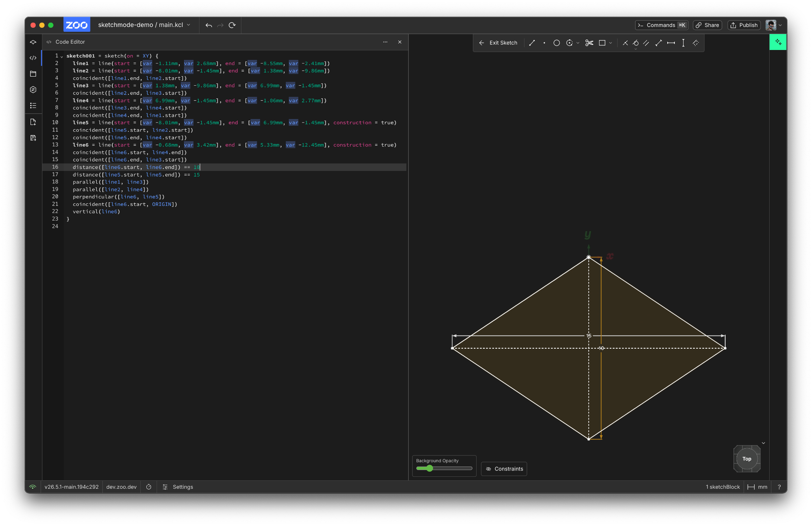The width and height of the screenshot is (812, 526).
Task: Select the Arc tool
Action: pyautogui.click(x=569, y=43)
